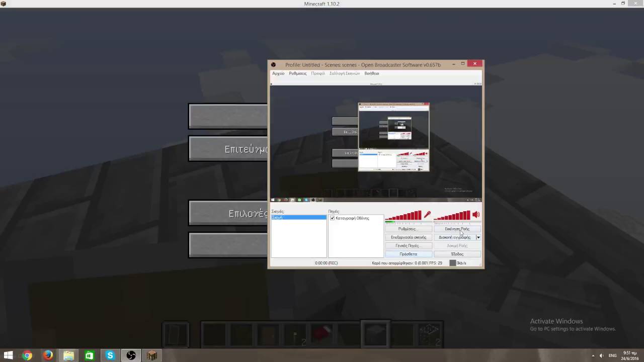The width and height of the screenshot is (644, 362).
Task: Open the Αρχείο menu in OBS
Action: [278, 73]
